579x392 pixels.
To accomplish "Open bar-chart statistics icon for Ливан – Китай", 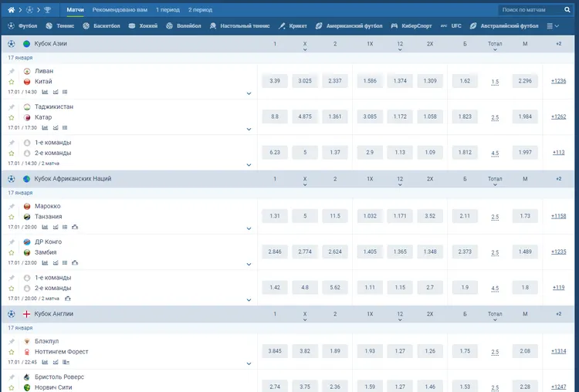I will [45, 92].
